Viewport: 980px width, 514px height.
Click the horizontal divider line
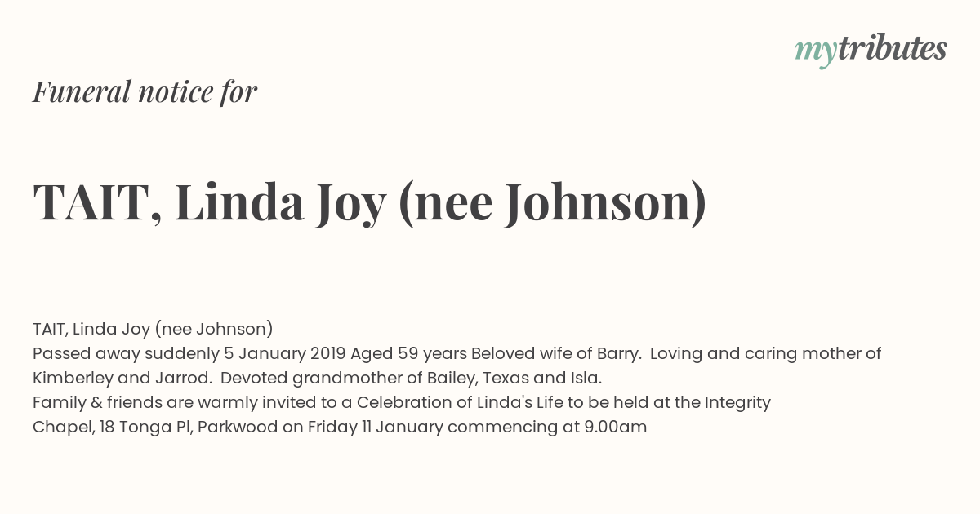[490, 290]
